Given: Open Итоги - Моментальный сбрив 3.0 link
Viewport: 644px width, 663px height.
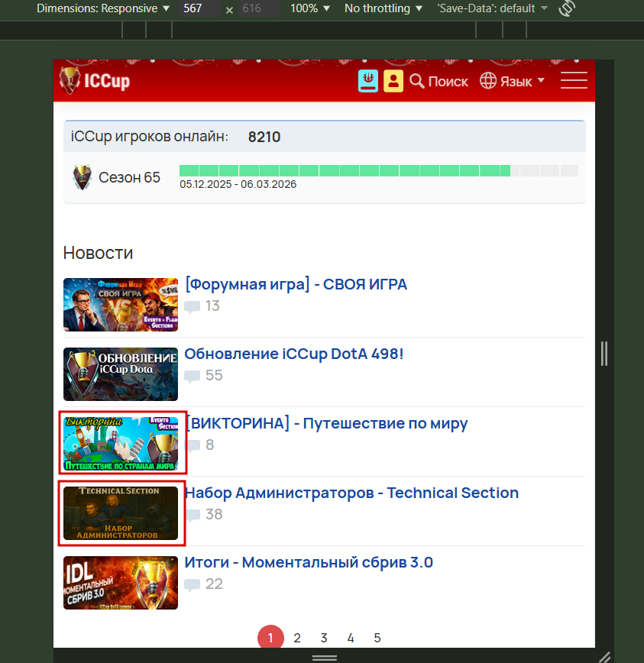Looking at the screenshot, I should [x=309, y=562].
